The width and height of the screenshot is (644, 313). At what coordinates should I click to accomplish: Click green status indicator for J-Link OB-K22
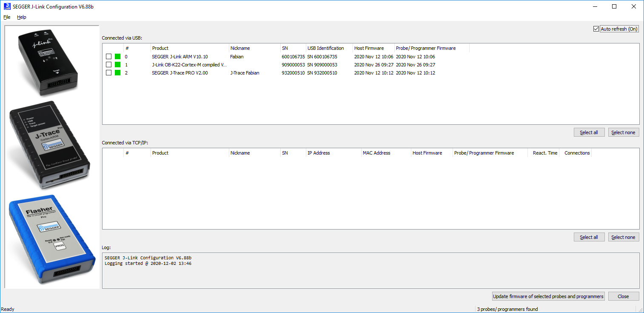[x=118, y=65]
